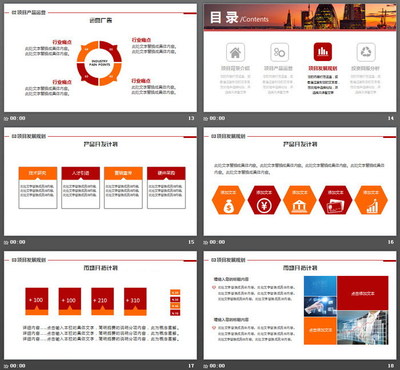
Task: Click the first orange card header on slide 15
Action: pos(38,173)
